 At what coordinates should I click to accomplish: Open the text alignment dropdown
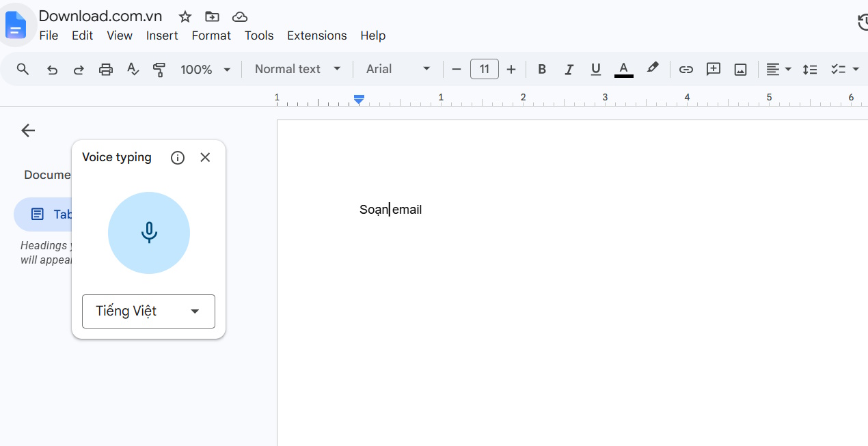(x=778, y=69)
